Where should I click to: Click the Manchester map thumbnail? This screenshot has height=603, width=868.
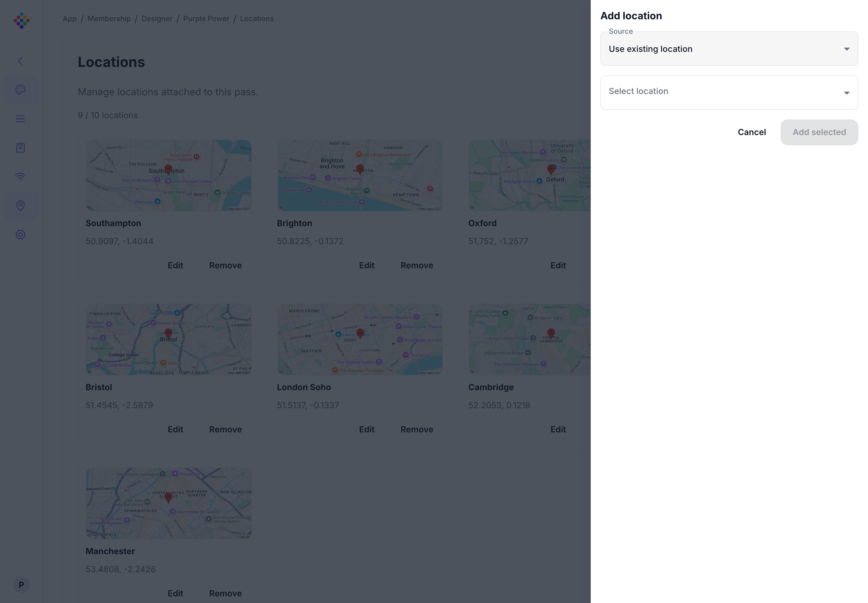pyautogui.click(x=168, y=503)
